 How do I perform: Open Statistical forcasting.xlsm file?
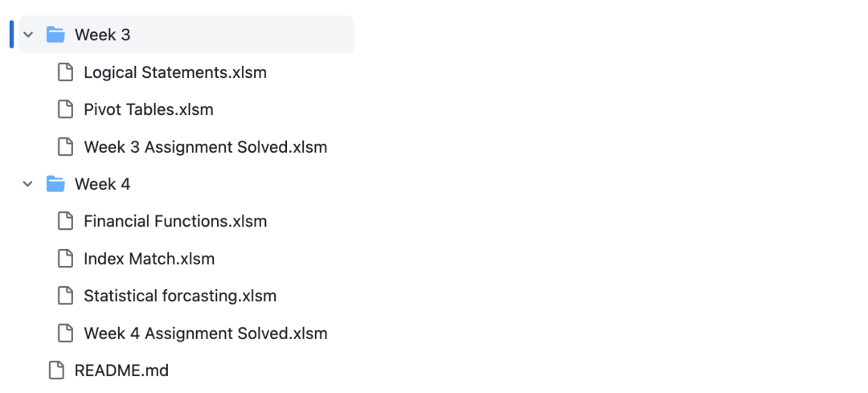[180, 296]
